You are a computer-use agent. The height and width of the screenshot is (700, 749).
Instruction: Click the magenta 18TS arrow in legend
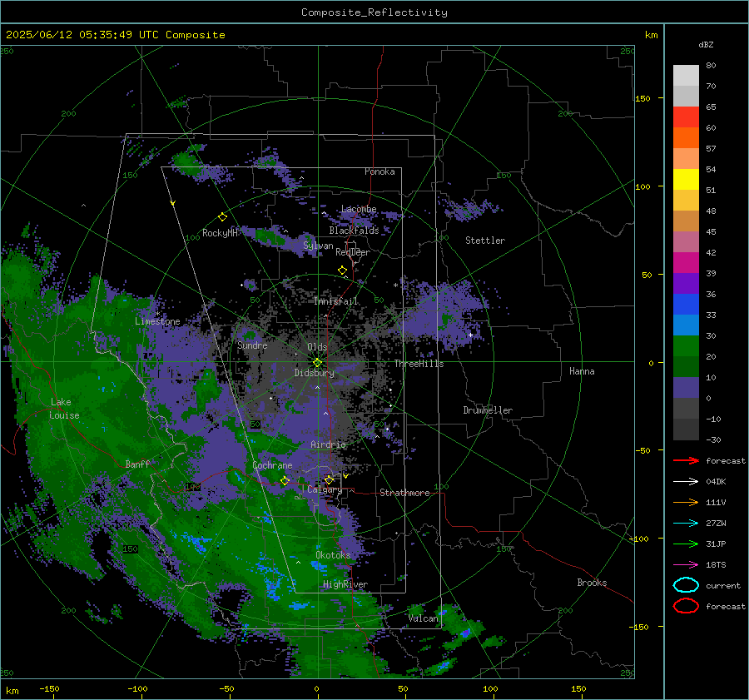[x=686, y=565]
